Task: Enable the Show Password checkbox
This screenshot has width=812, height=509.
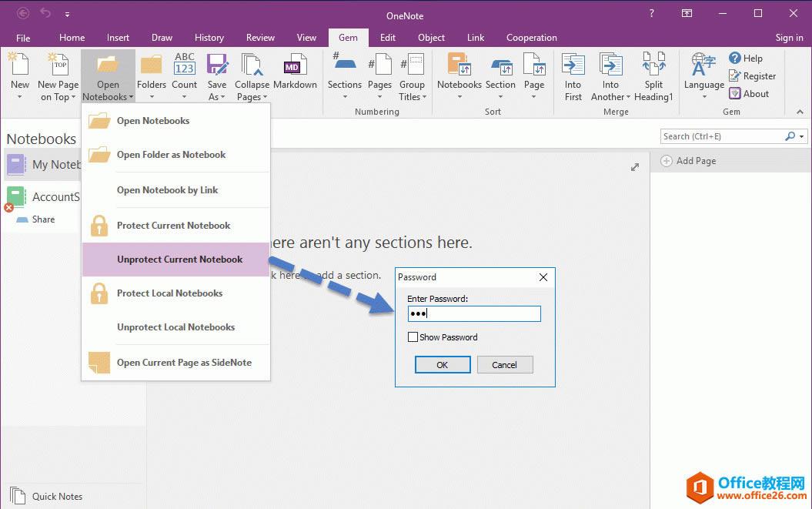Action: coord(413,337)
